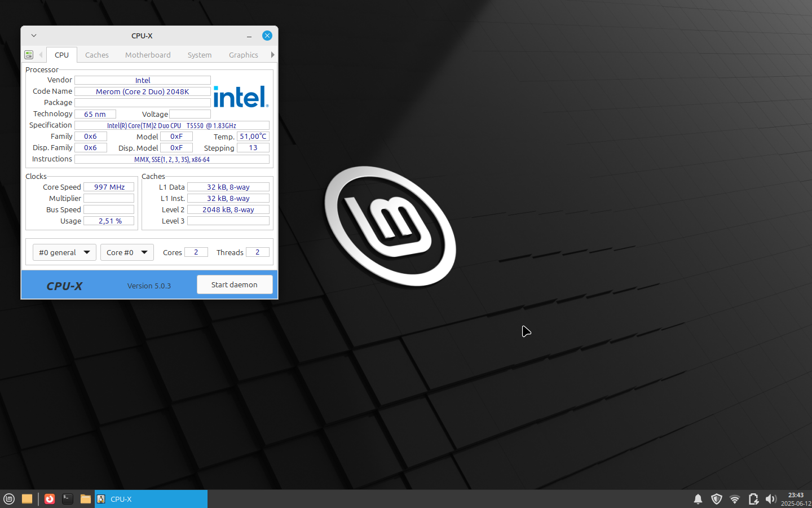812x508 pixels.
Task: Click the Code Name Merom value
Action: 143,91
